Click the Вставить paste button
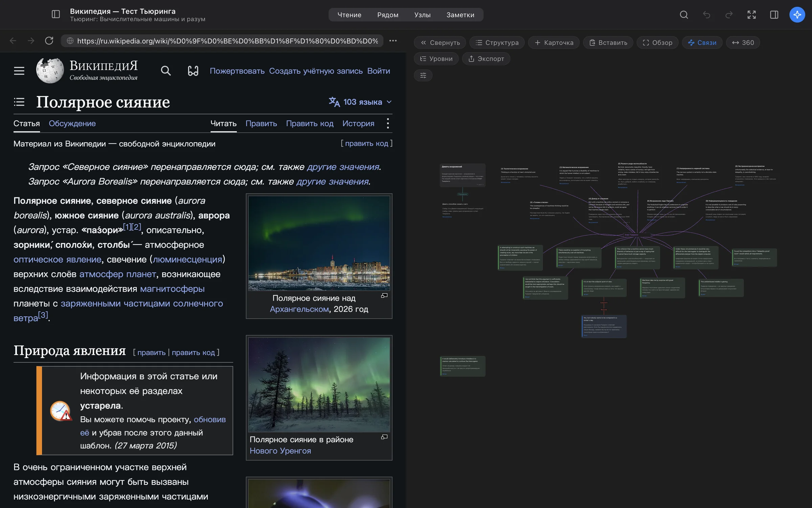The width and height of the screenshot is (812, 508). 608,43
